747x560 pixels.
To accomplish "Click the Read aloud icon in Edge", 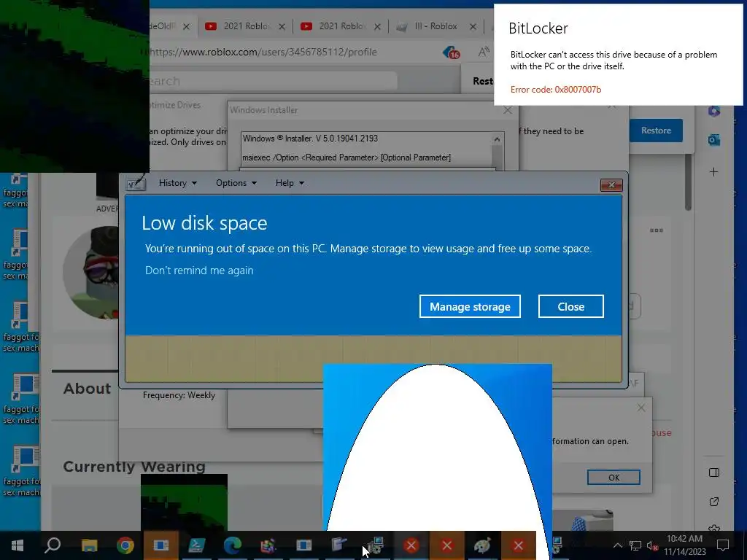I will (483, 52).
